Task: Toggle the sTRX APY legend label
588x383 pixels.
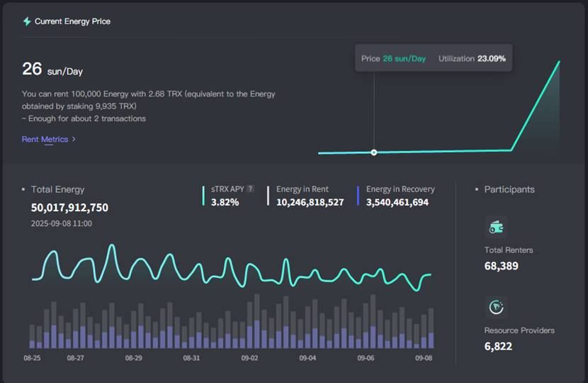Action: [227, 189]
